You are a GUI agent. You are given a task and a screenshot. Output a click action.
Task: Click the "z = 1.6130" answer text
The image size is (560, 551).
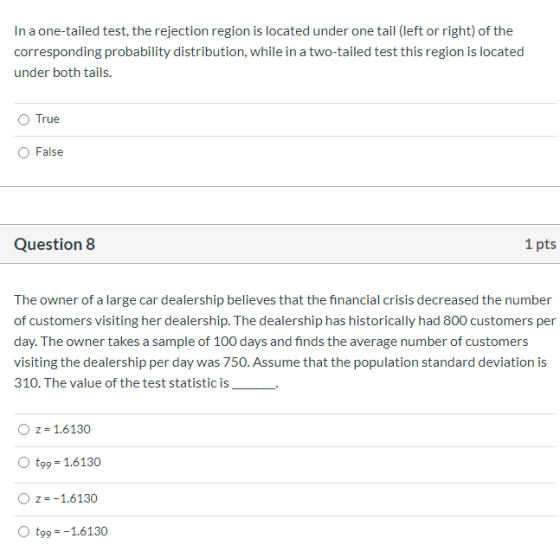(x=63, y=429)
